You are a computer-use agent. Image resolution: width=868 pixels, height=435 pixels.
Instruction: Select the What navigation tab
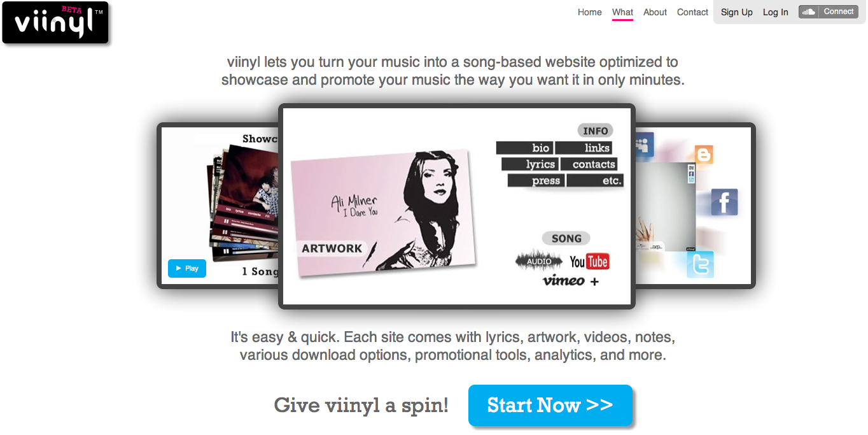[622, 12]
